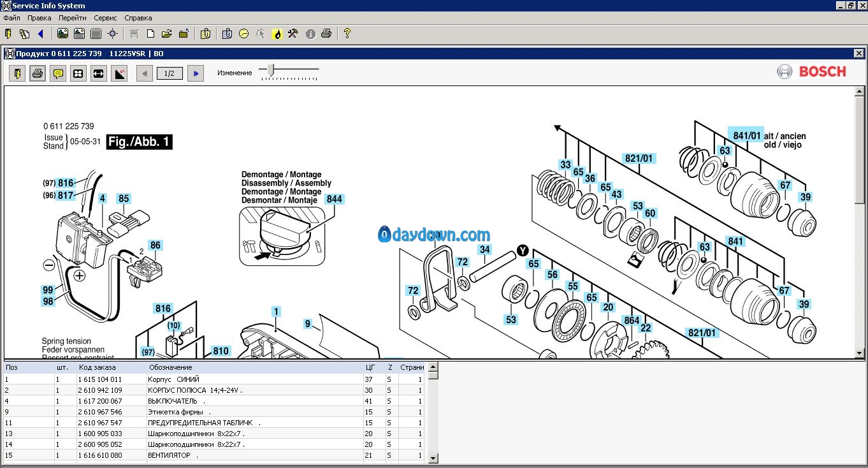The image size is (868, 468).
Task: Click the picture-with-list view icon
Action: (79, 34)
